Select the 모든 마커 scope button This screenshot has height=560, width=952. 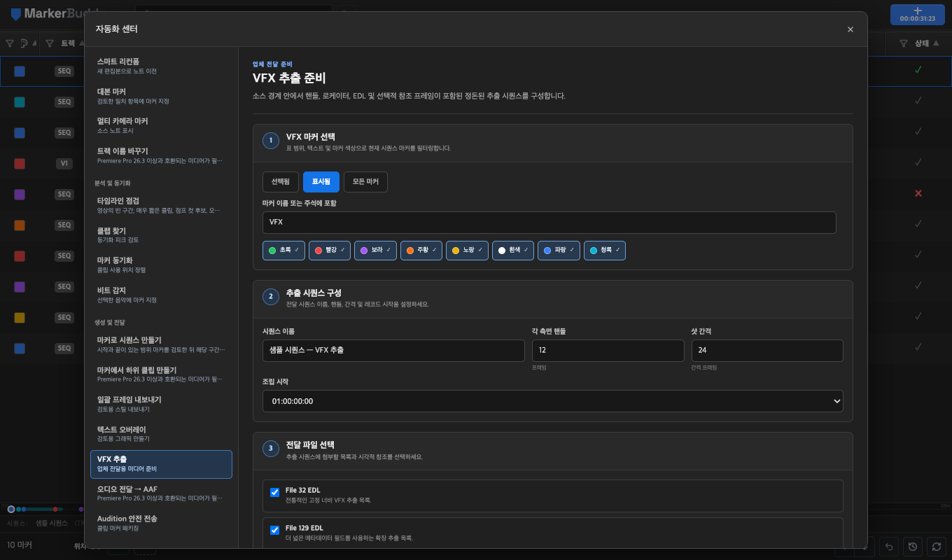click(365, 182)
